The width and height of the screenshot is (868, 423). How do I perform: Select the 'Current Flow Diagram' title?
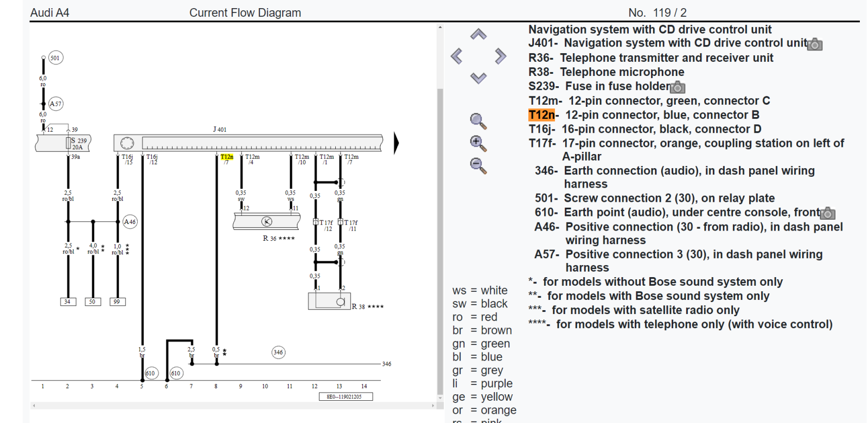245,12
